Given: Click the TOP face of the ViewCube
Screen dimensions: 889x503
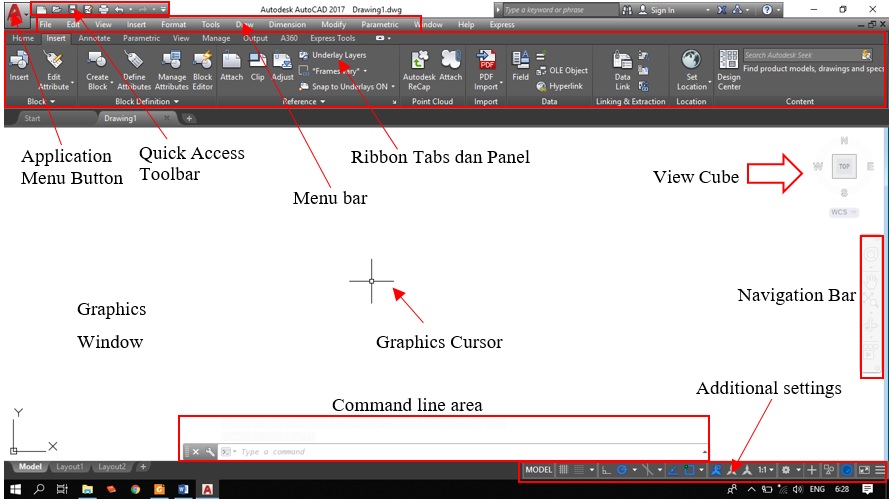Looking at the screenshot, I should (844, 166).
